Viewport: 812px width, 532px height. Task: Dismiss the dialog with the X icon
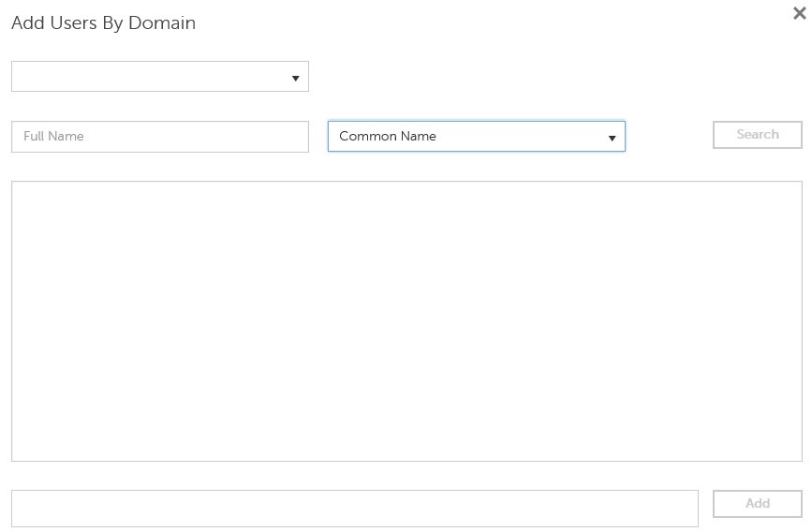pos(799,13)
